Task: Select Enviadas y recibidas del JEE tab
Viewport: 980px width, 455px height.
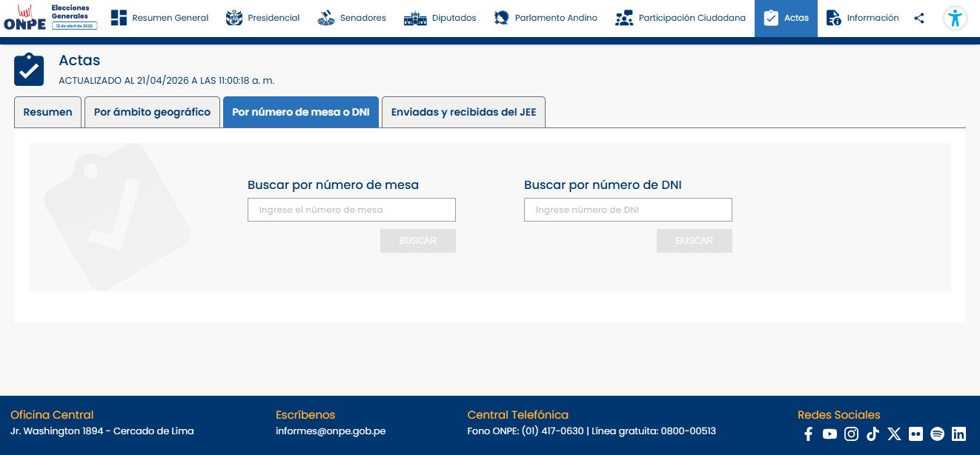Action: (x=463, y=113)
